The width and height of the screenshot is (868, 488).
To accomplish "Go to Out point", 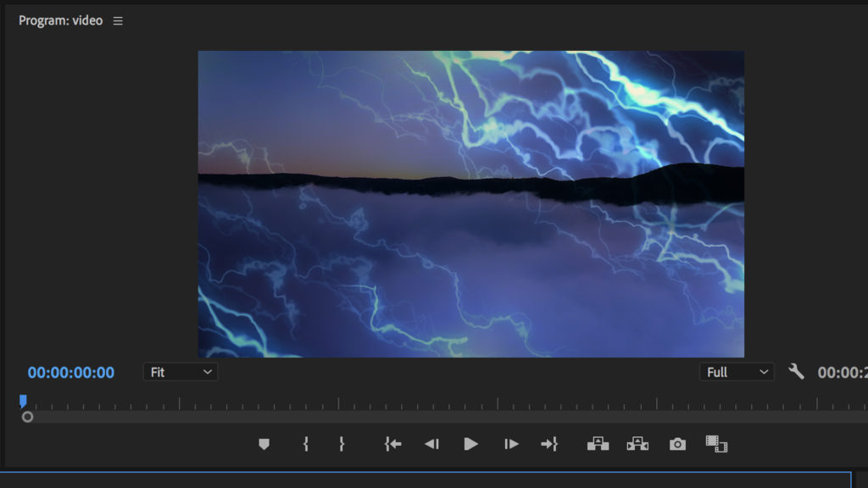I will coord(549,444).
